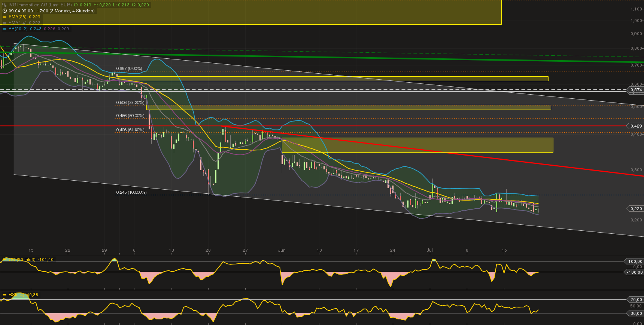Click the RSI 30,00 level tag
The image size is (644, 325).
(x=635, y=313)
